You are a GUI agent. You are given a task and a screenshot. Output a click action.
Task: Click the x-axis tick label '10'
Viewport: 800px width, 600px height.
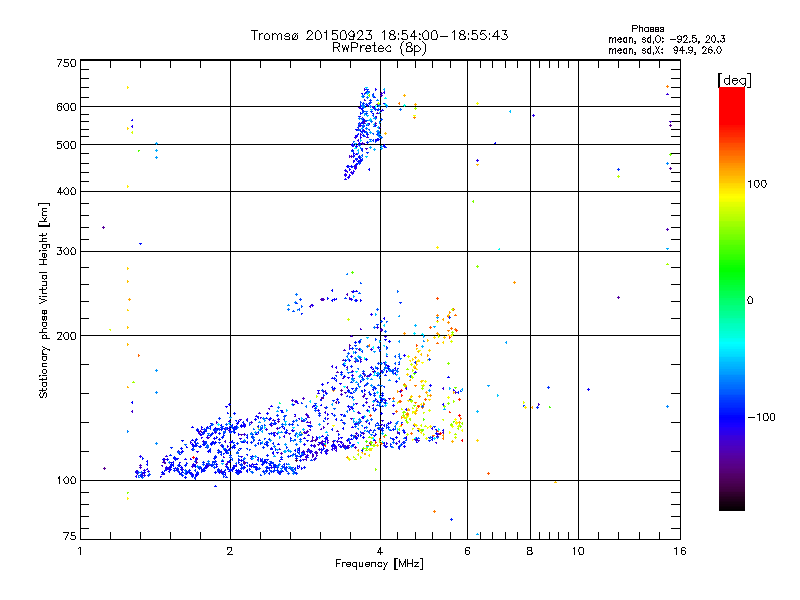[x=578, y=551]
